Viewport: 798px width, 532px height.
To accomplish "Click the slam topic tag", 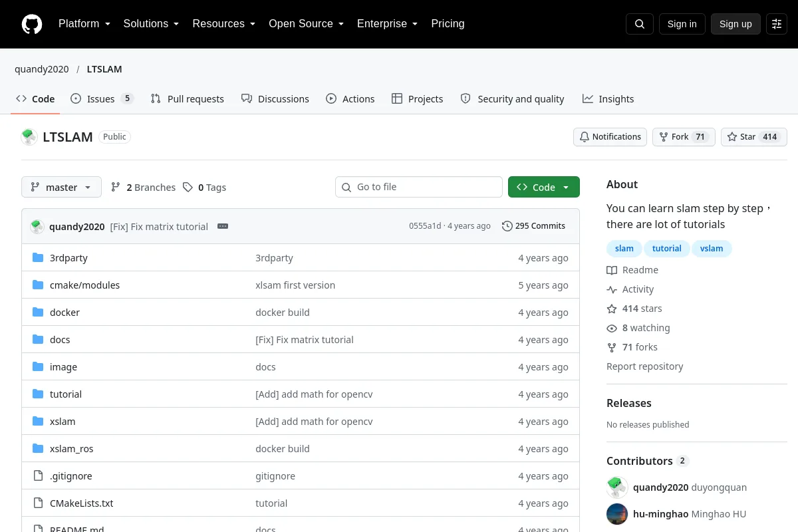I will click(x=624, y=249).
